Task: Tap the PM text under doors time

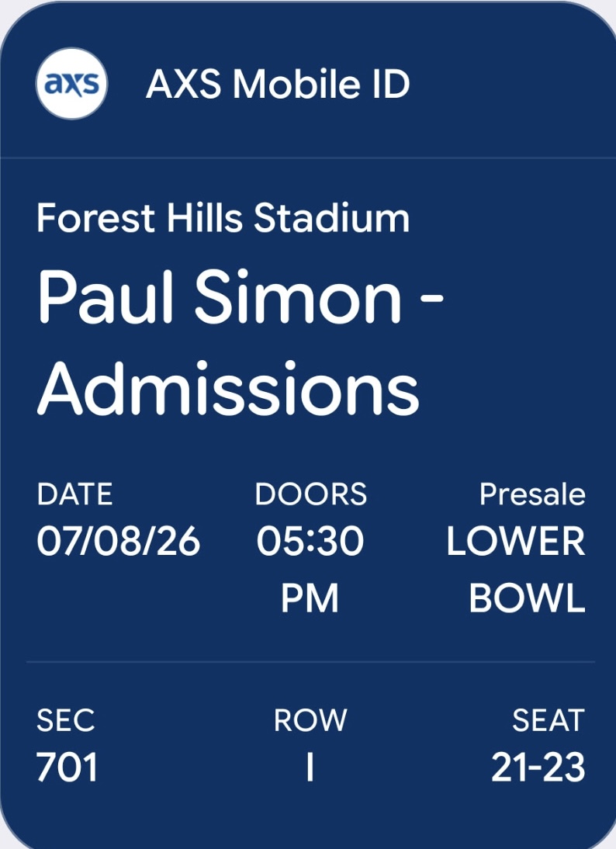Action: (x=310, y=598)
